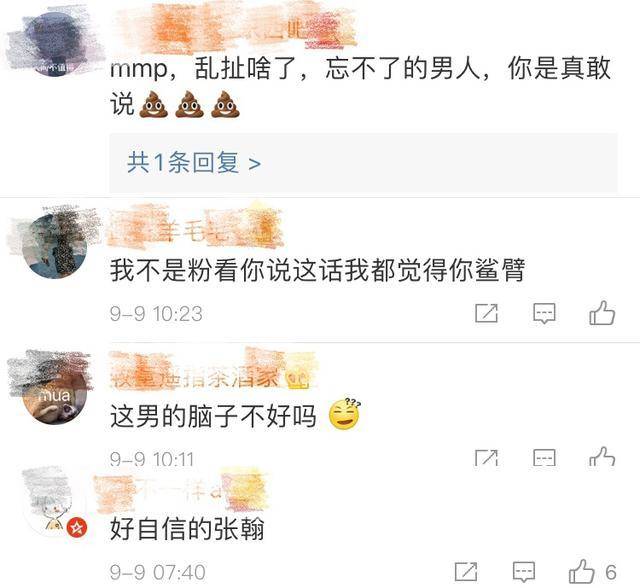
Task: Like the comment posted at 9-9 10:23
Action: coord(602,313)
